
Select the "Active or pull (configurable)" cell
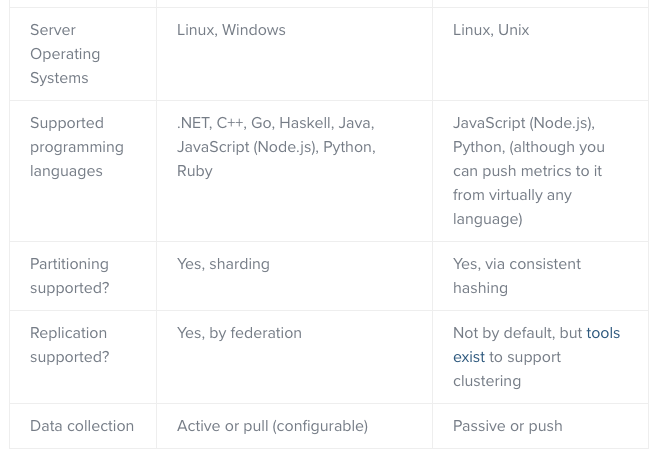click(272, 426)
